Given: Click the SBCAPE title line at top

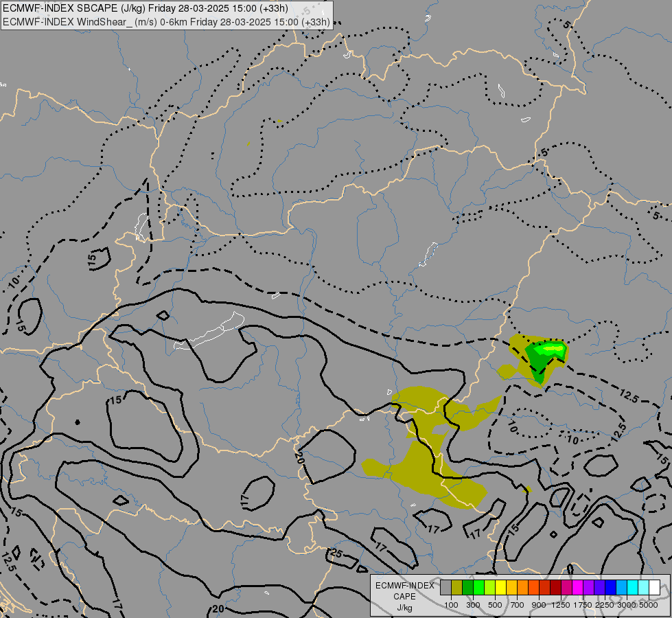Looking at the screenshot, I should tap(146, 8).
